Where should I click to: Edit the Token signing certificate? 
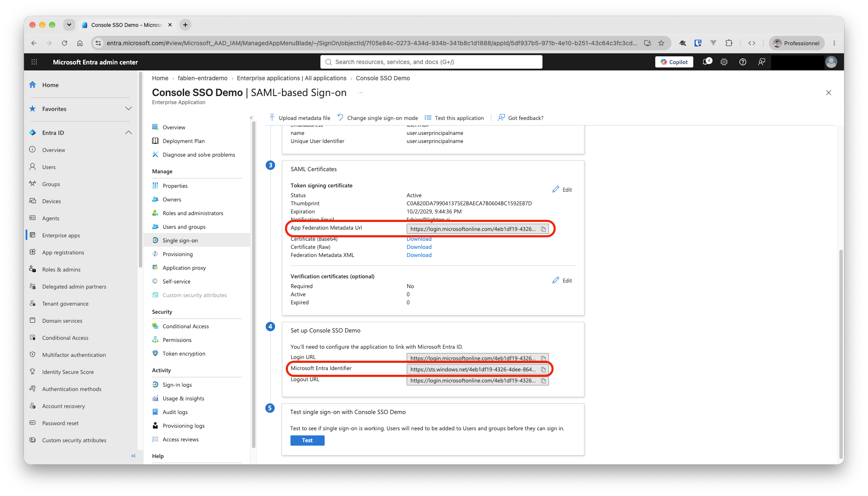(562, 190)
